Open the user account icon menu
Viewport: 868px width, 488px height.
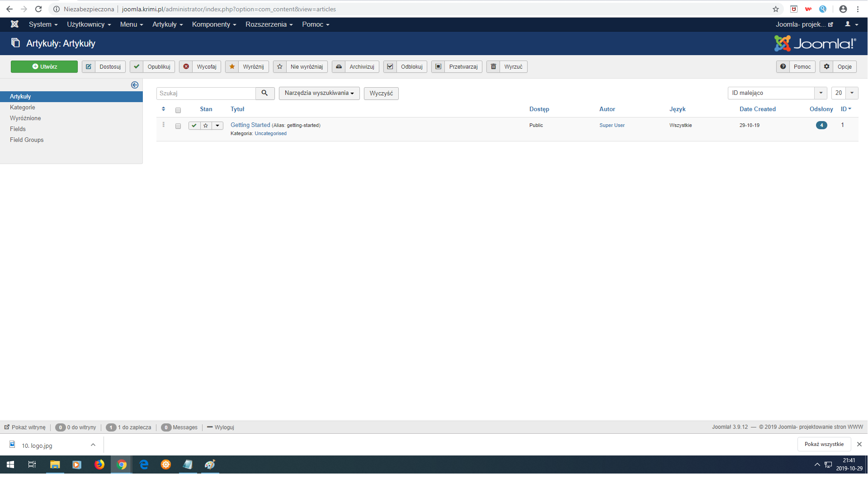coord(851,24)
